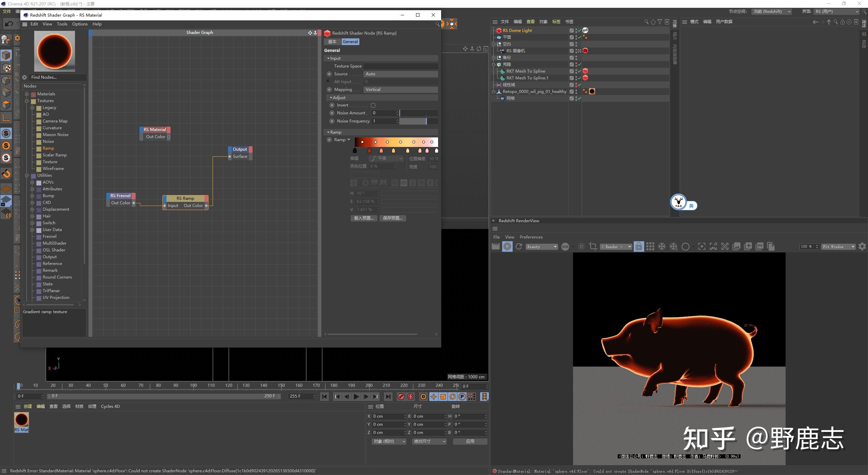Open the 对象 (相对) coordinate dropdown

click(389, 441)
